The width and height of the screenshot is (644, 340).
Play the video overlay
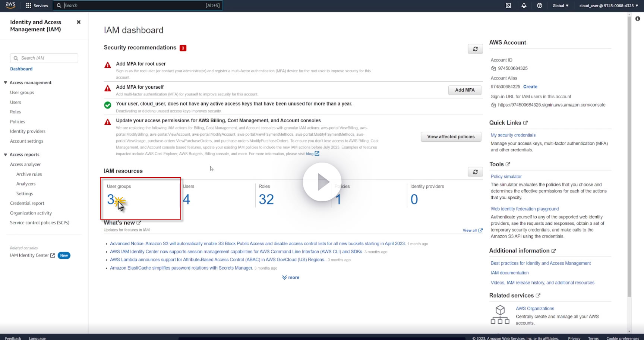click(x=322, y=182)
